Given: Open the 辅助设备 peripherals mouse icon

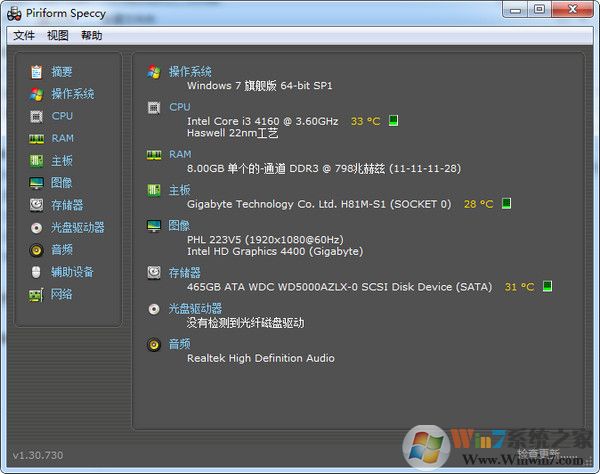Looking at the screenshot, I should pyautogui.click(x=37, y=272).
